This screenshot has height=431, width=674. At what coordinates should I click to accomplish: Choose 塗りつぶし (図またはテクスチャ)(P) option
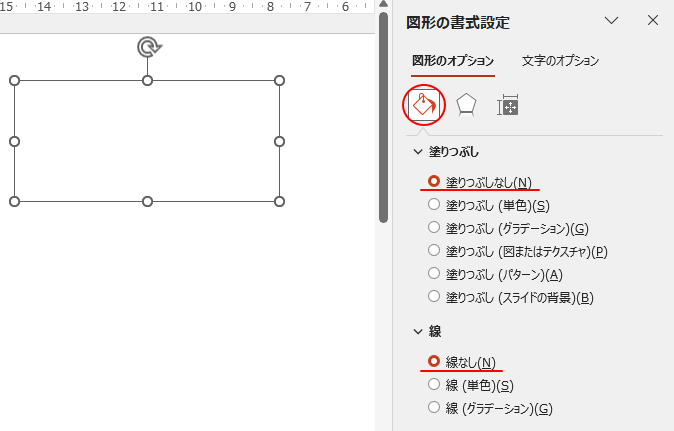click(x=518, y=252)
